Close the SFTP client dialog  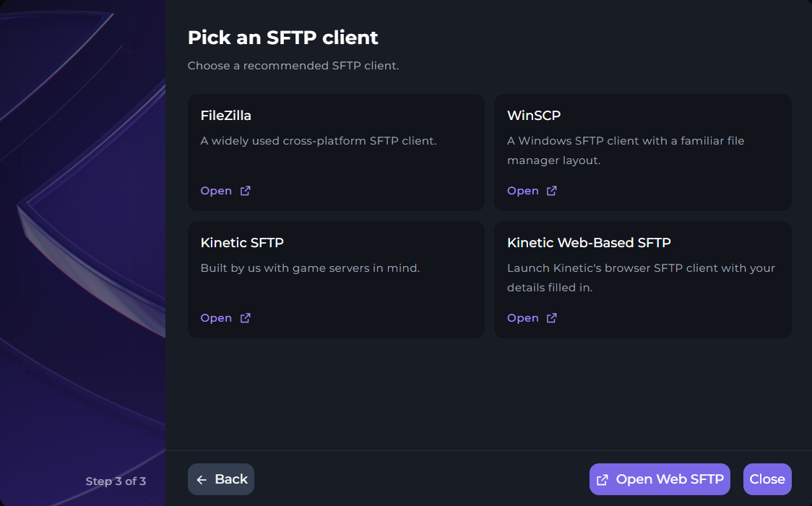[x=767, y=479]
